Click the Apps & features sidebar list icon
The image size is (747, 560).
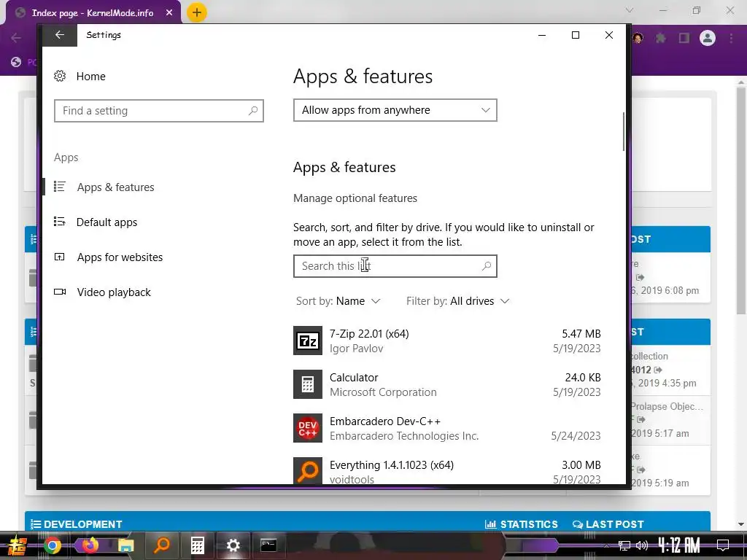click(60, 187)
